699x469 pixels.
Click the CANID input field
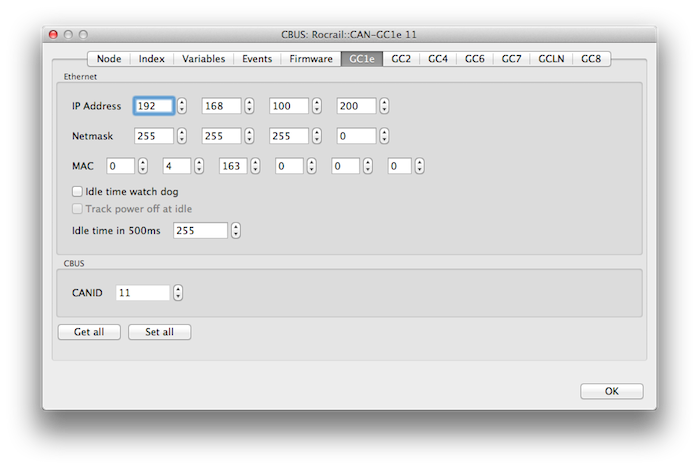click(x=142, y=293)
